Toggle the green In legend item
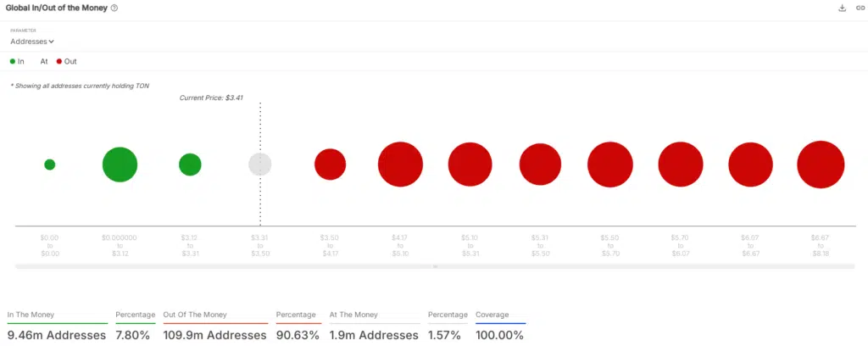Viewport: 868px width, 346px height. (17, 61)
